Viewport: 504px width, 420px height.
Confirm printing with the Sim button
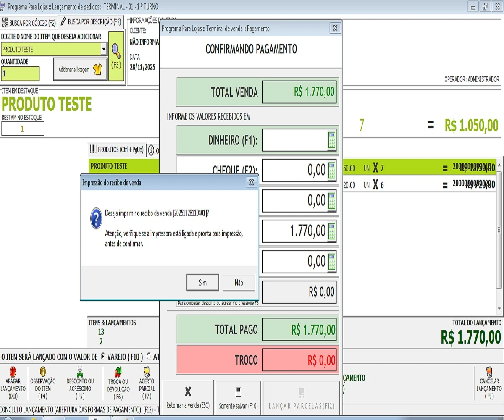click(x=203, y=283)
